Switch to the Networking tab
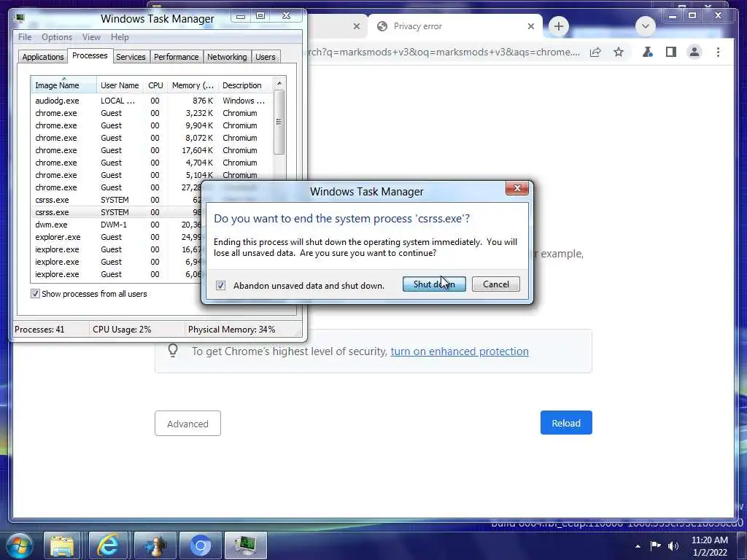The width and height of the screenshot is (747, 560). (x=227, y=57)
